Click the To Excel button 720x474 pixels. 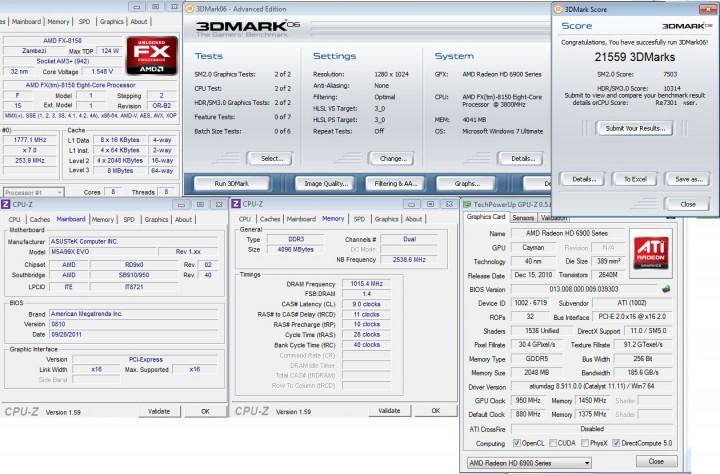635,179
